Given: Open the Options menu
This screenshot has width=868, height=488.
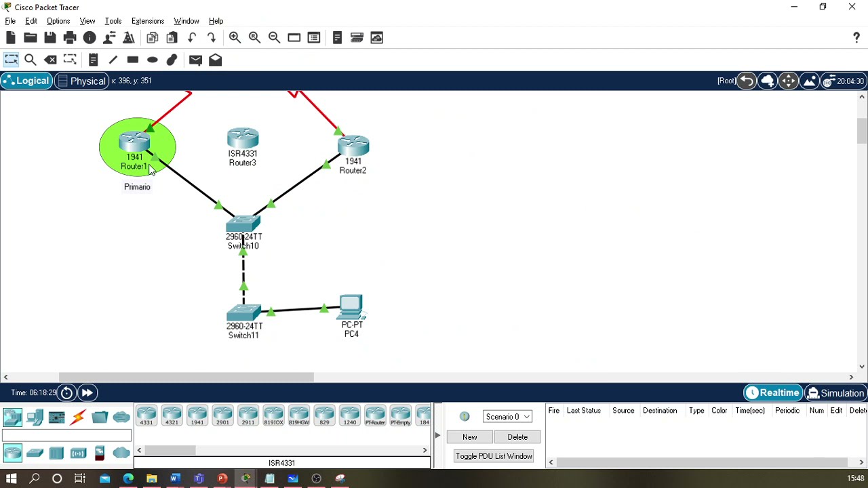Looking at the screenshot, I should click(x=58, y=21).
